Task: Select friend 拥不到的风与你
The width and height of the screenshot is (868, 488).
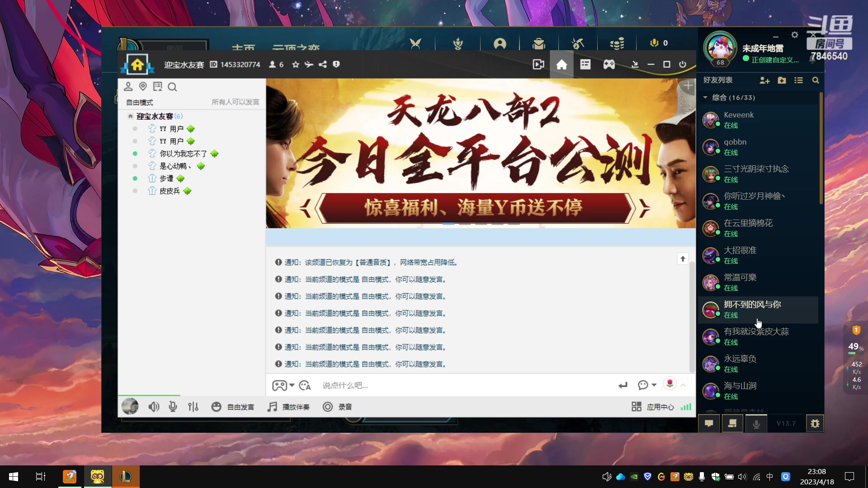Action: [x=759, y=310]
